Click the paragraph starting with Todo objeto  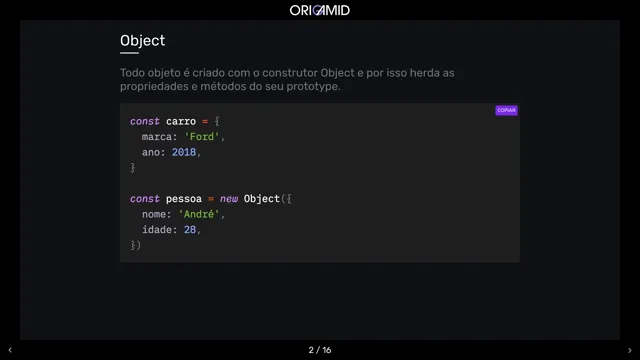(x=287, y=80)
